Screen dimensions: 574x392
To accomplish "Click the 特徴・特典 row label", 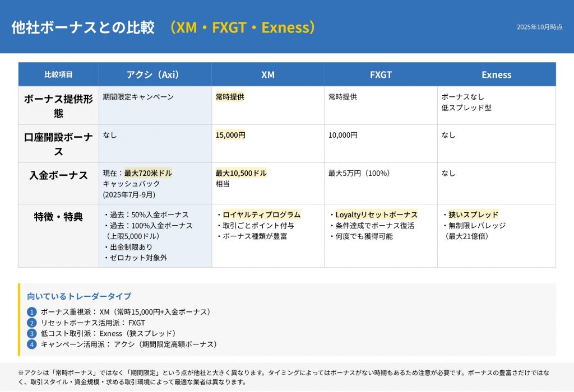I will 58,217.
